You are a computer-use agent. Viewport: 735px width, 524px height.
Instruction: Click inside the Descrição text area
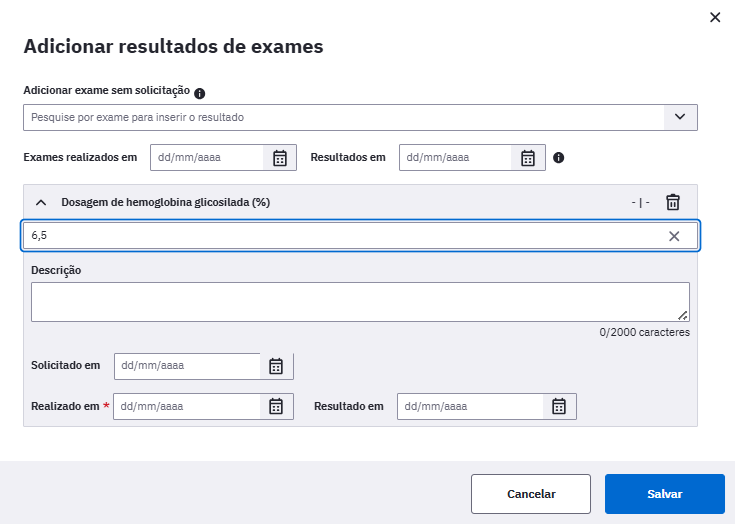click(360, 302)
